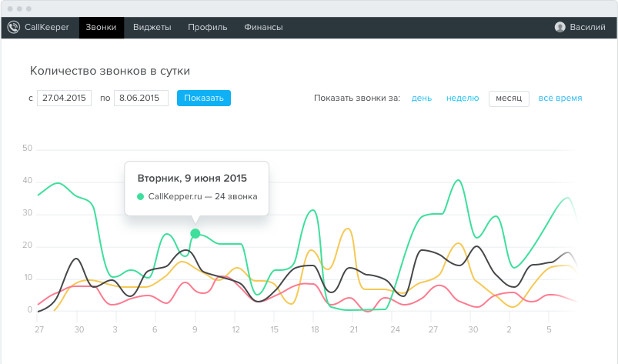This screenshot has height=364, width=618.
Task: Select the месяц period option
Action: pyautogui.click(x=509, y=98)
